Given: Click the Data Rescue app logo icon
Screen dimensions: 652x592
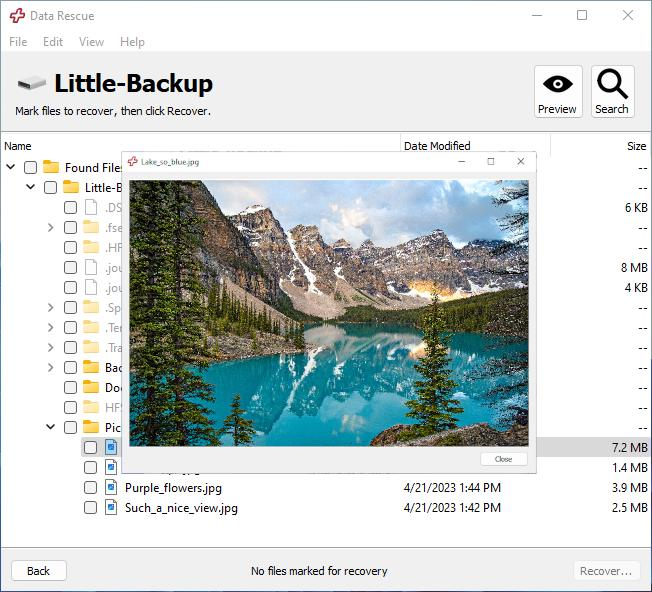Looking at the screenshot, I should [x=17, y=15].
